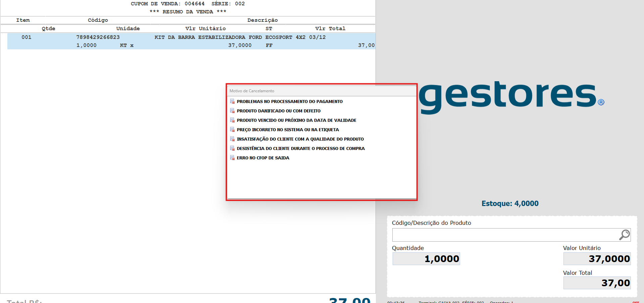
Task: Click icon beside INSATISFAÇÃO DO CLIENTE entry
Action: click(232, 139)
